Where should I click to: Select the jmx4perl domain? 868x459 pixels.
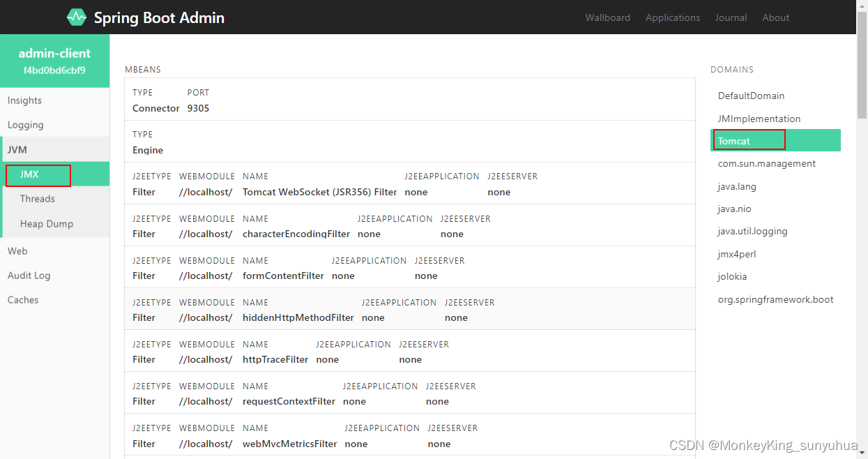tap(775, 254)
